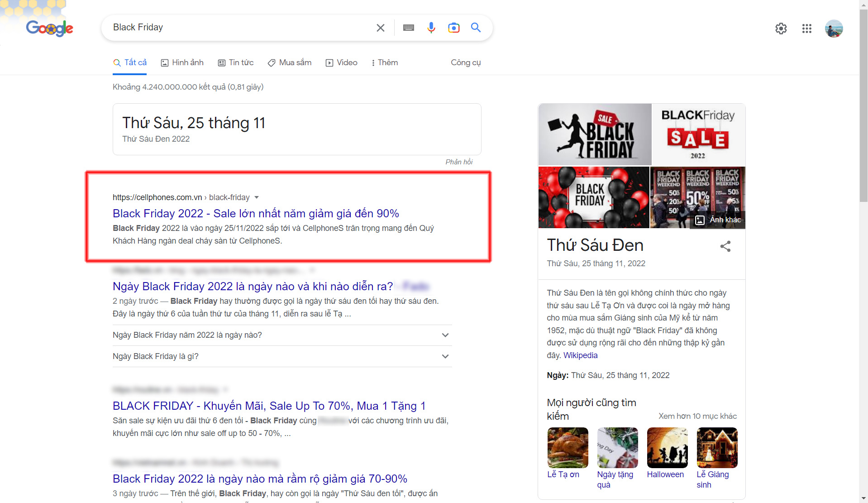The image size is (868, 503).
Task: Open the Halloween related search
Action: point(667,453)
